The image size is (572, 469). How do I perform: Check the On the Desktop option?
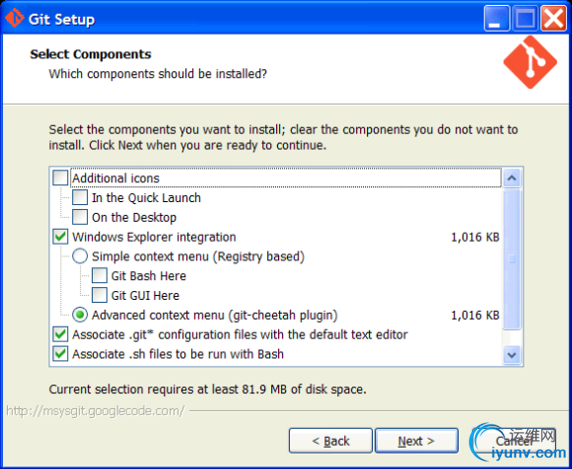point(80,217)
